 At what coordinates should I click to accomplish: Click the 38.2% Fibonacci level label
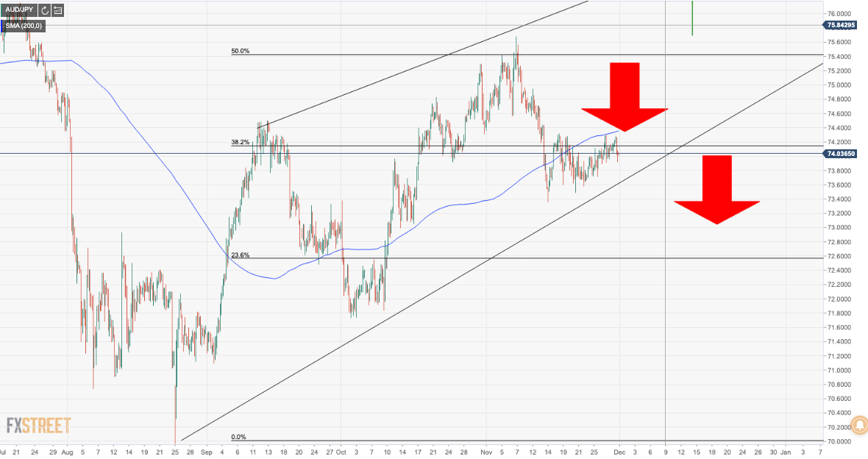(241, 142)
